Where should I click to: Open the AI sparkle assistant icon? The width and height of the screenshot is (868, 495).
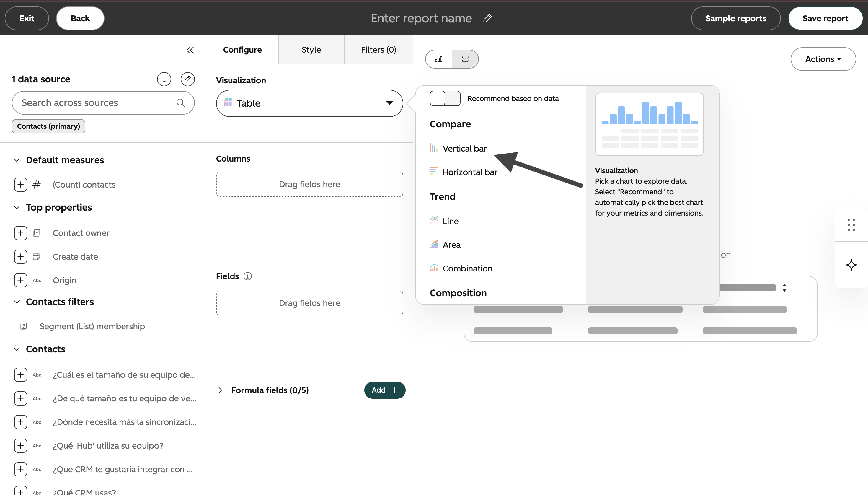pyautogui.click(x=851, y=265)
